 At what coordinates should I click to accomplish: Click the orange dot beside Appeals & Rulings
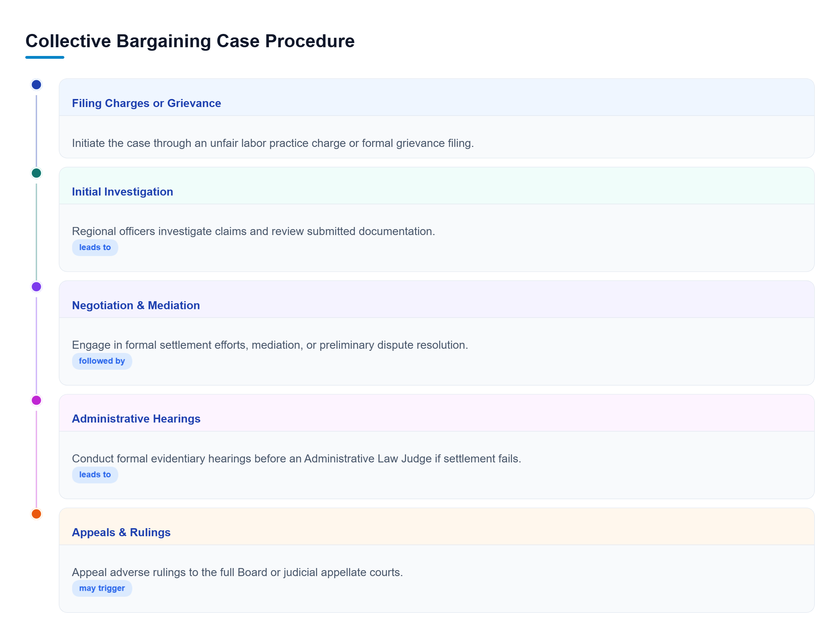(36, 514)
